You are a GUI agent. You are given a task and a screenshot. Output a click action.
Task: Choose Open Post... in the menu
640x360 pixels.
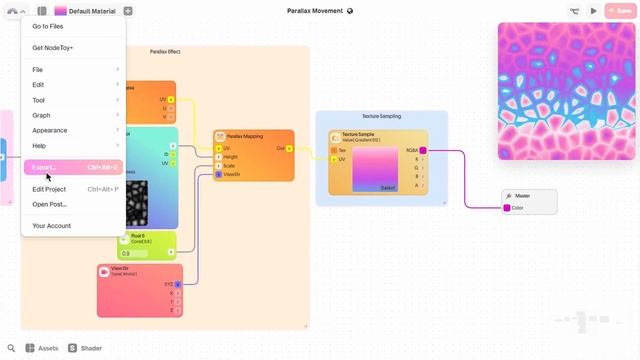point(73,204)
